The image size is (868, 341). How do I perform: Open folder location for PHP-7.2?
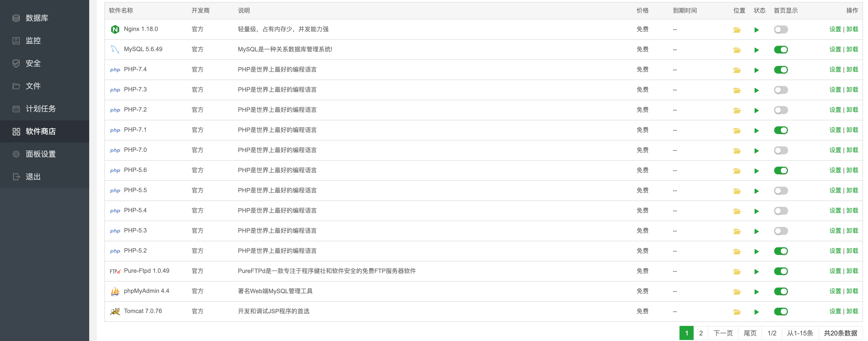(x=737, y=110)
